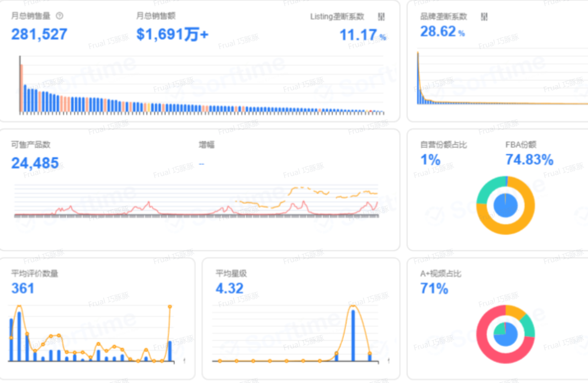588x383 pixels.
Task: Click the help icon beside 月总销售量
Action: point(60,16)
